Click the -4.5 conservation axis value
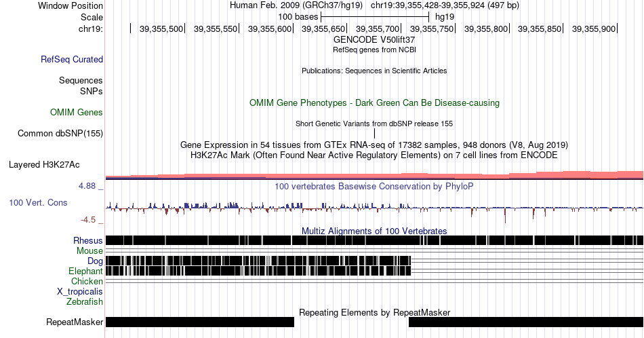 (x=88, y=220)
